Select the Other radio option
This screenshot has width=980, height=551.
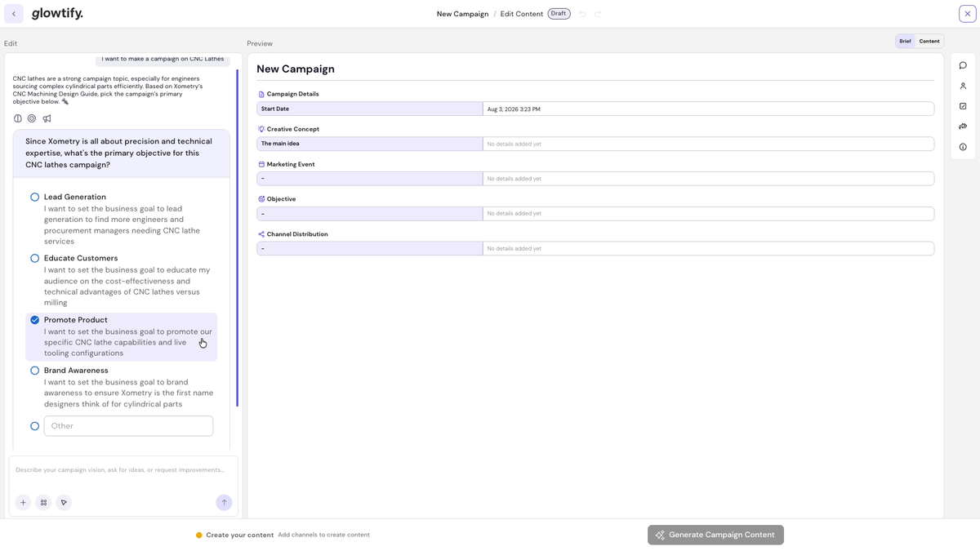pyautogui.click(x=35, y=426)
